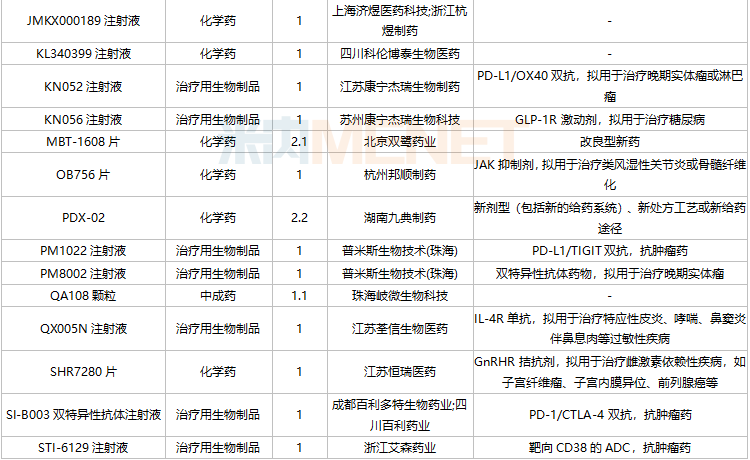Select the IL-4R 单抗 description cell
Viewport: 750px width, 460px height.
tap(610, 329)
